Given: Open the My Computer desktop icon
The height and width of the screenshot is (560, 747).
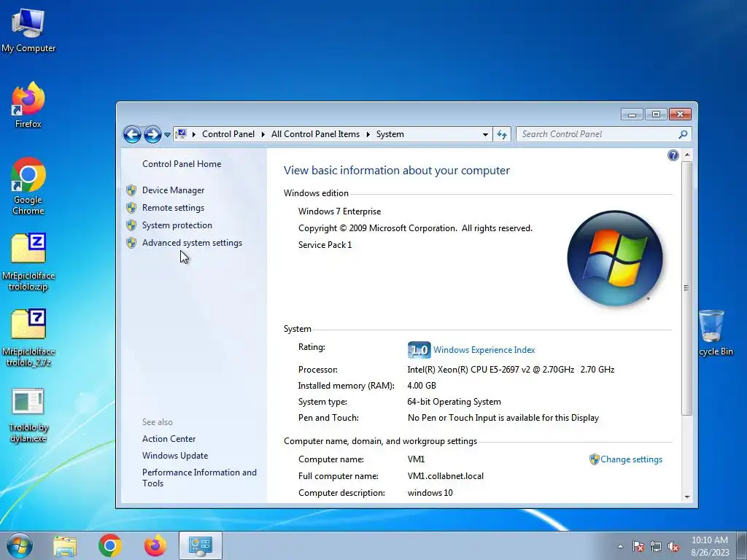Looking at the screenshot, I should pos(28,30).
